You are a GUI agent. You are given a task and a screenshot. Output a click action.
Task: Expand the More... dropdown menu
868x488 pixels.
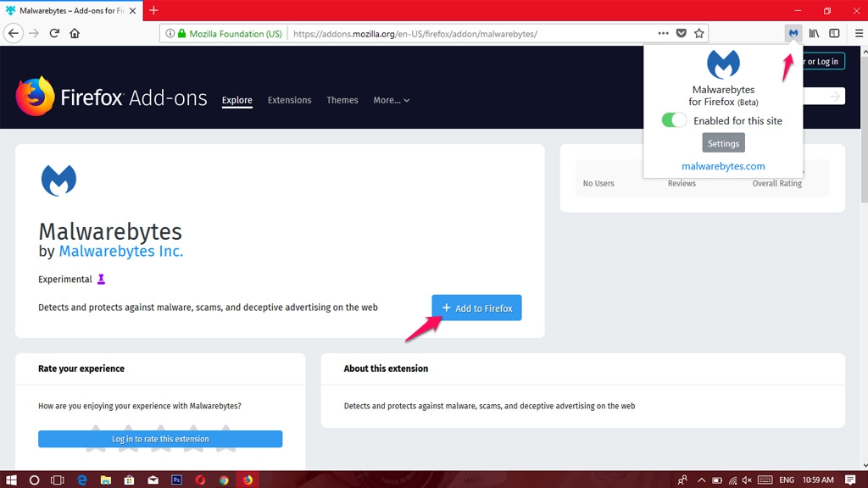[392, 100]
